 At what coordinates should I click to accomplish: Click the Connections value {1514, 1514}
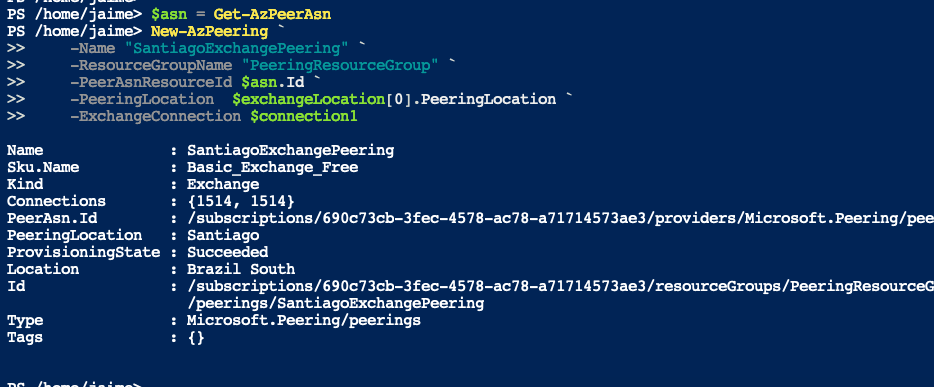click(241, 201)
